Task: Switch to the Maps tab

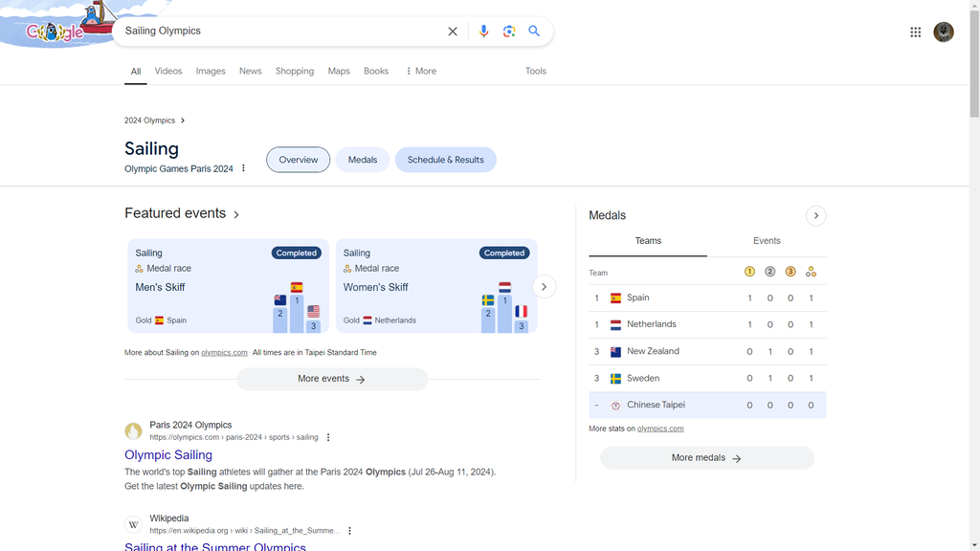Action: (x=339, y=71)
